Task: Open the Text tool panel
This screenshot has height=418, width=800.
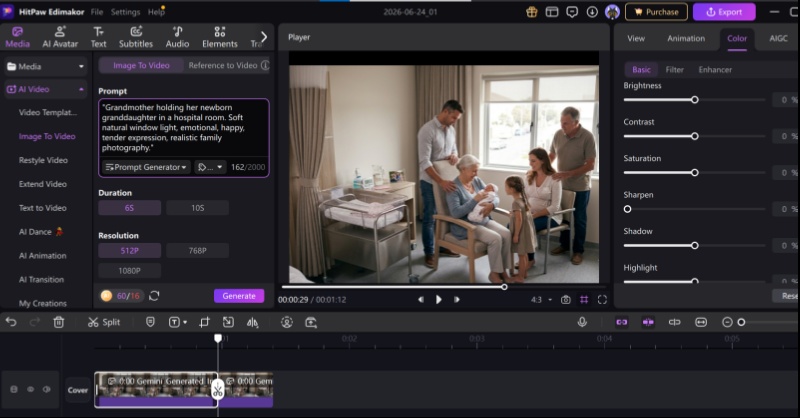Action: 98,37
